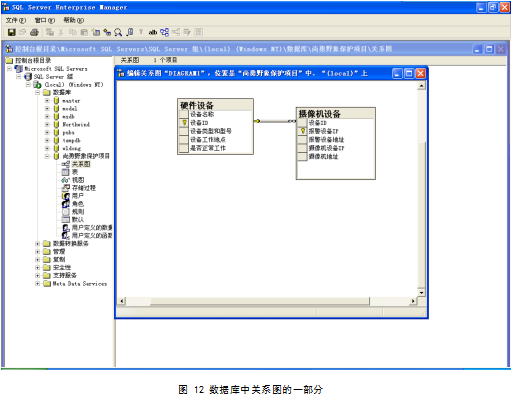Select the tempdb database
The width and height of the screenshot is (512, 397).
tap(72, 140)
